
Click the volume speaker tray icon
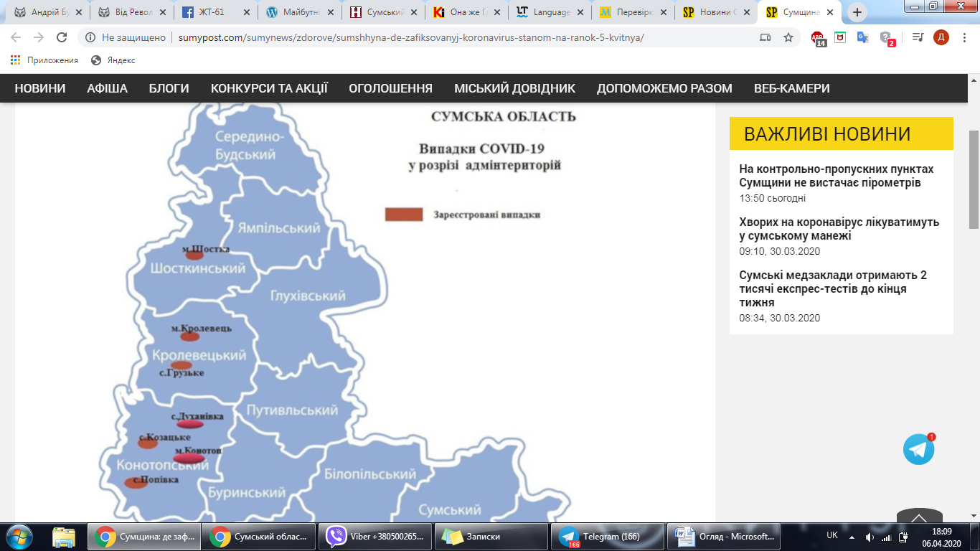click(x=869, y=536)
